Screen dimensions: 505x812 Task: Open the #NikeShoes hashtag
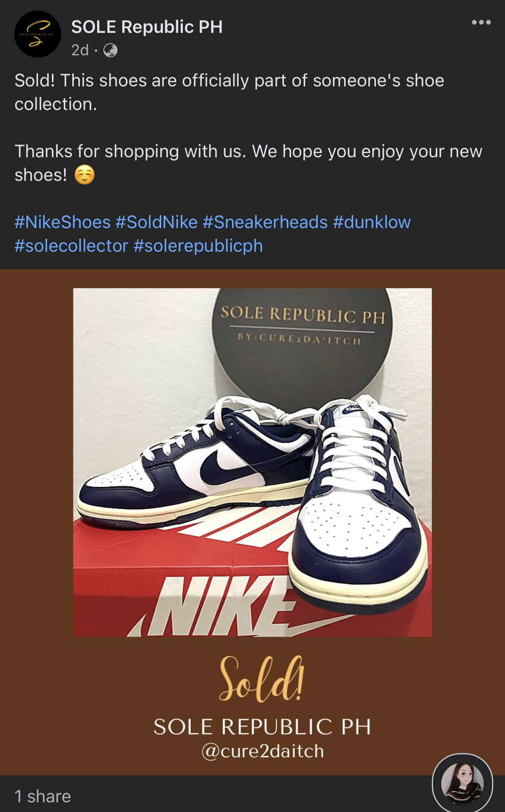coord(63,222)
